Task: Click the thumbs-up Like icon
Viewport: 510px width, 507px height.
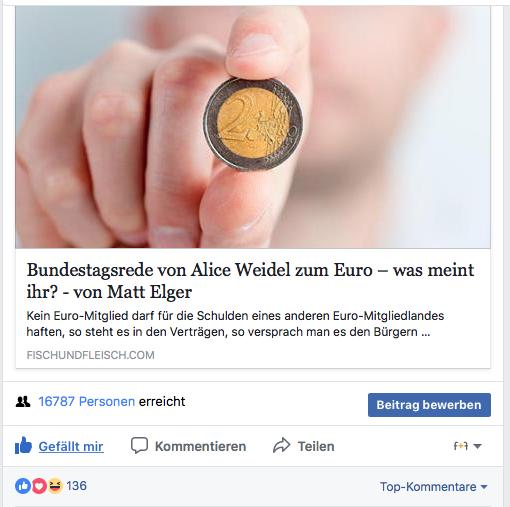Action: point(23,445)
